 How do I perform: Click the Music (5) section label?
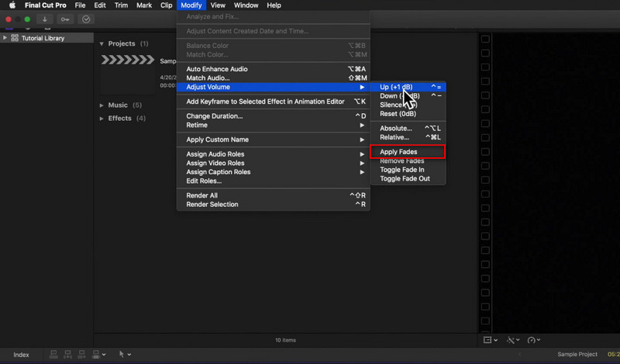(x=125, y=105)
